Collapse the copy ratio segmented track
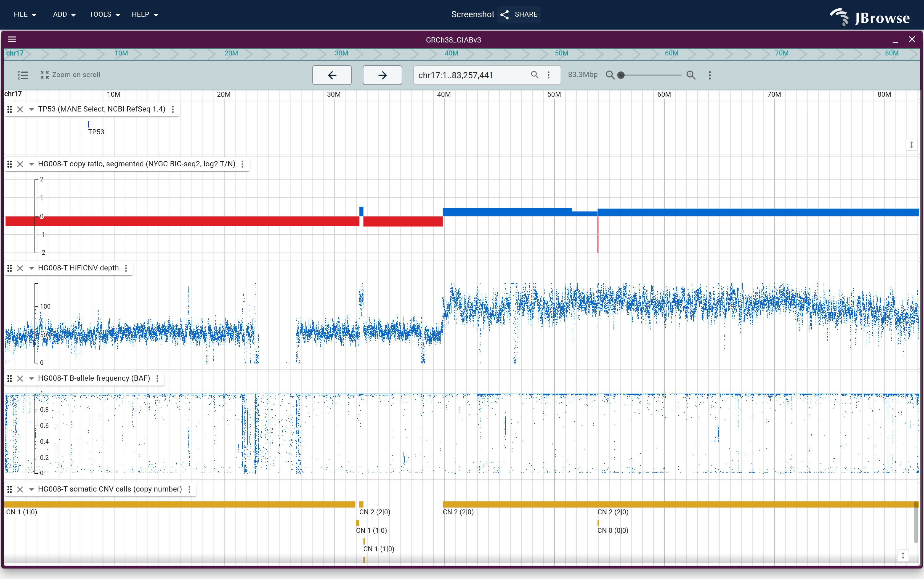This screenshot has width=924, height=579. pos(31,164)
